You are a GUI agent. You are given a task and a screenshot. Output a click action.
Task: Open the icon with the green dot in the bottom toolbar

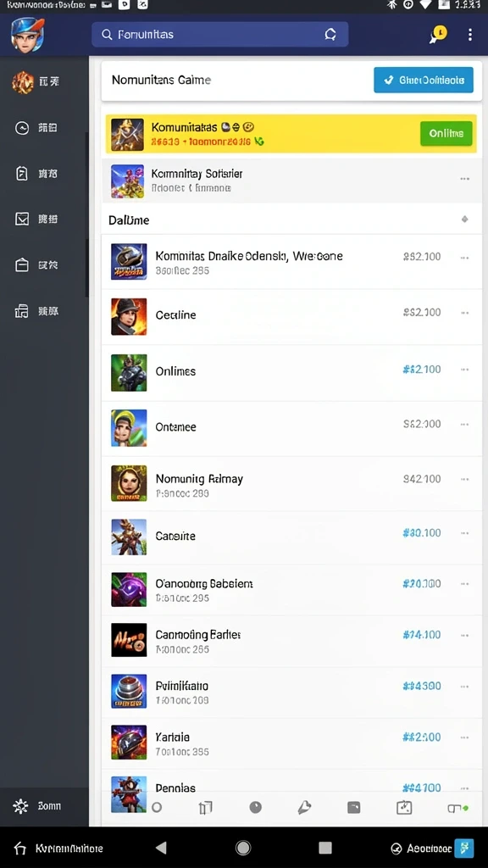[457, 809]
